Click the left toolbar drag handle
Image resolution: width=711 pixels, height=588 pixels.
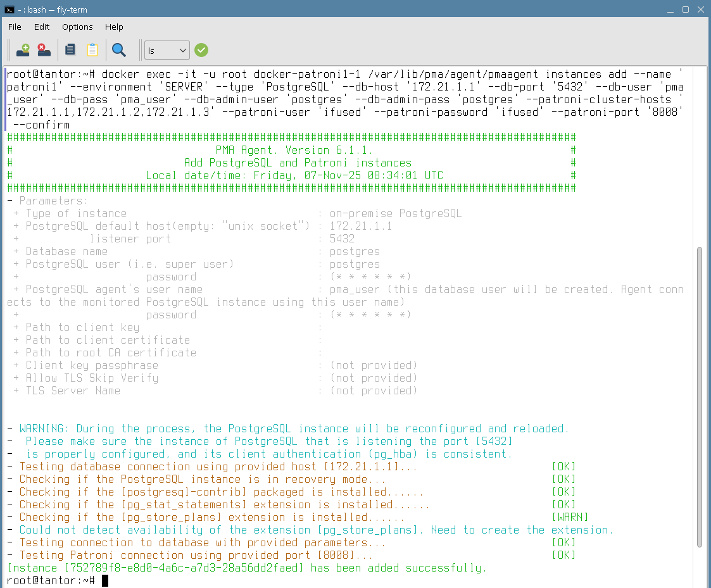9,50
